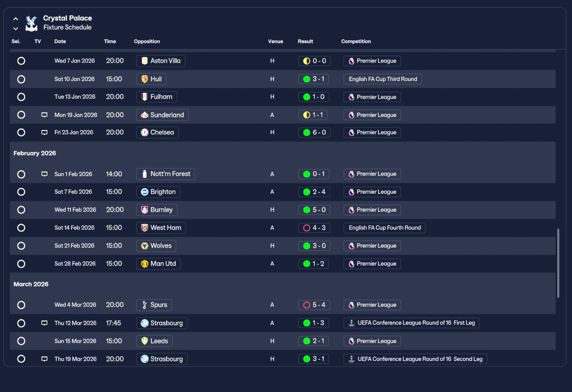Screen dimensions: 572x392
Task: Click the TV icon for Sunderland fixture
Action: [x=44, y=115]
